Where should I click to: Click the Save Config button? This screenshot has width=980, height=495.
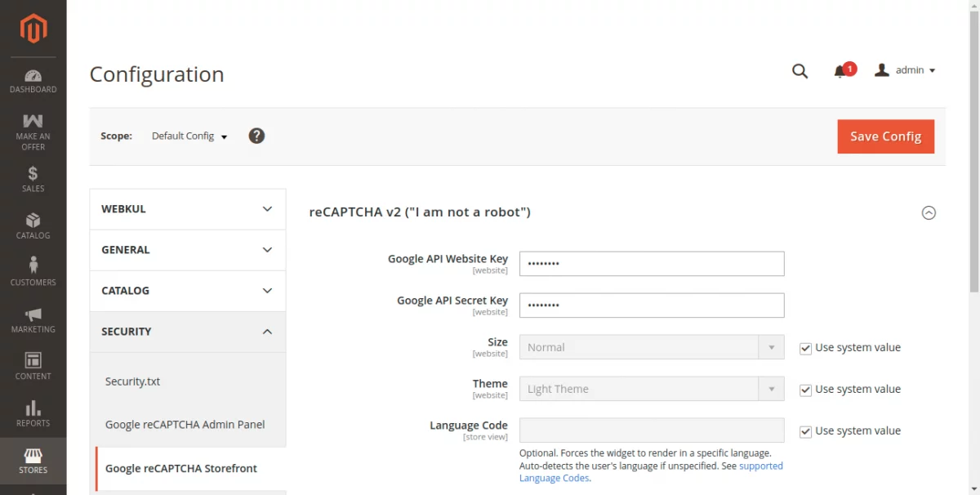pyautogui.click(x=885, y=136)
